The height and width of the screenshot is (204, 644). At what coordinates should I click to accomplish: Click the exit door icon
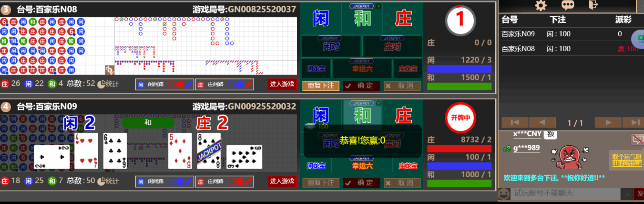point(593,5)
